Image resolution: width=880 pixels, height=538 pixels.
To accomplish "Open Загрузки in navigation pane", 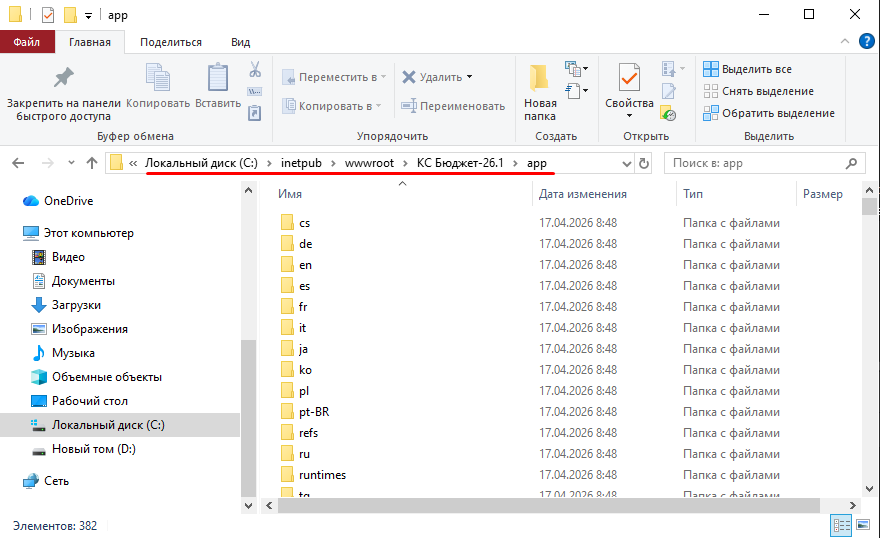I will click(x=66, y=305).
